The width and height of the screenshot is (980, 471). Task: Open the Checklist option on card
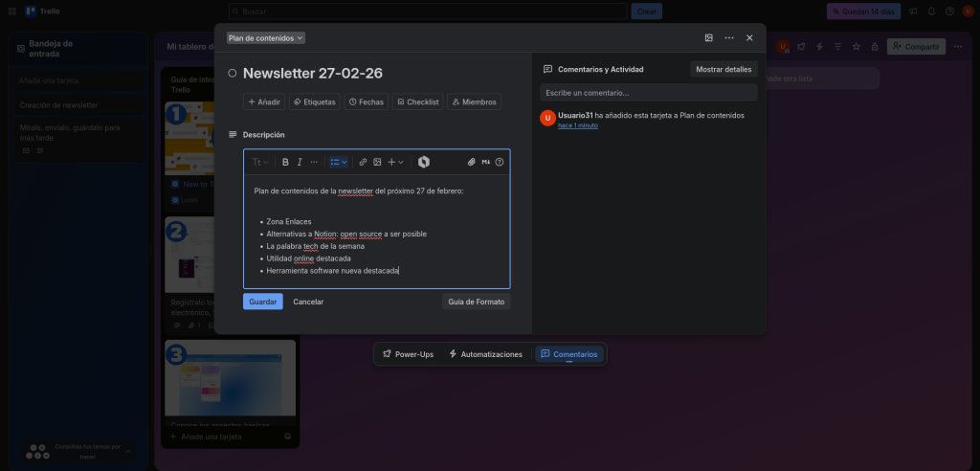(x=417, y=101)
